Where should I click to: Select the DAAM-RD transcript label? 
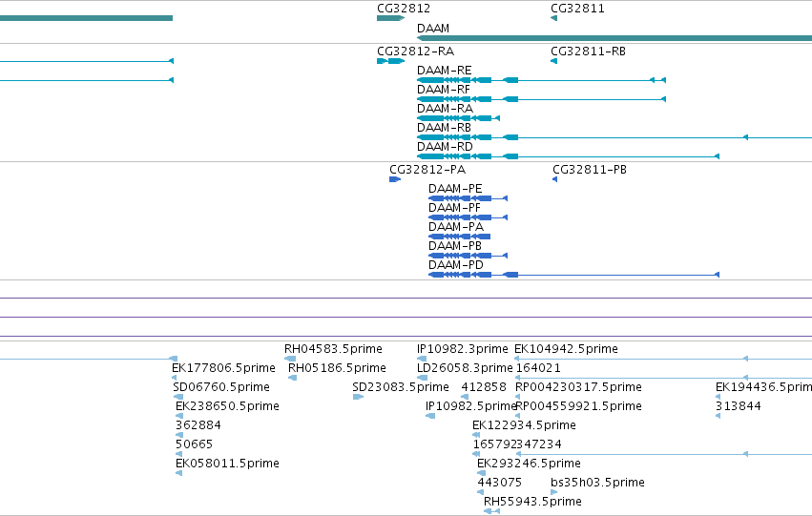[445, 147]
